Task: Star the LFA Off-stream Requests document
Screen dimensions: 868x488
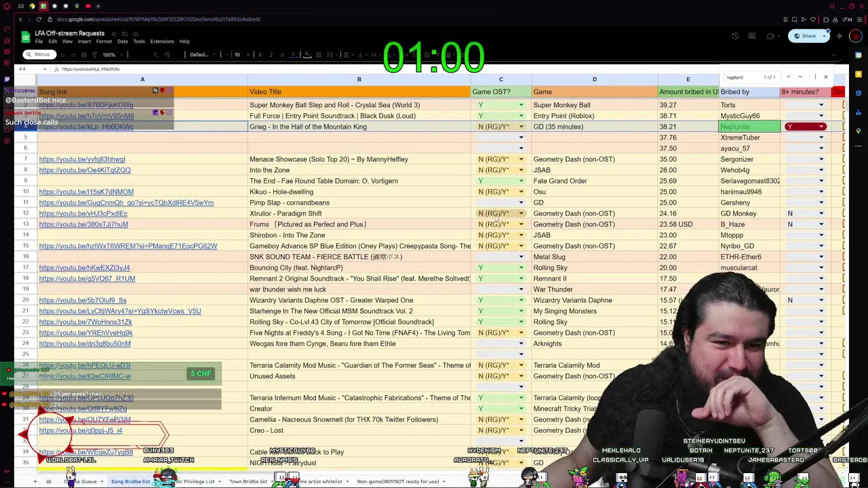Action: pyautogui.click(x=114, y=33)
